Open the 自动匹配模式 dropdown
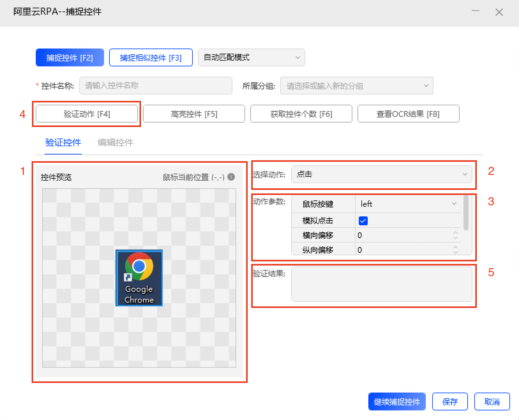The height and width of the screenshot is (420, 519). tap(251, 57)
